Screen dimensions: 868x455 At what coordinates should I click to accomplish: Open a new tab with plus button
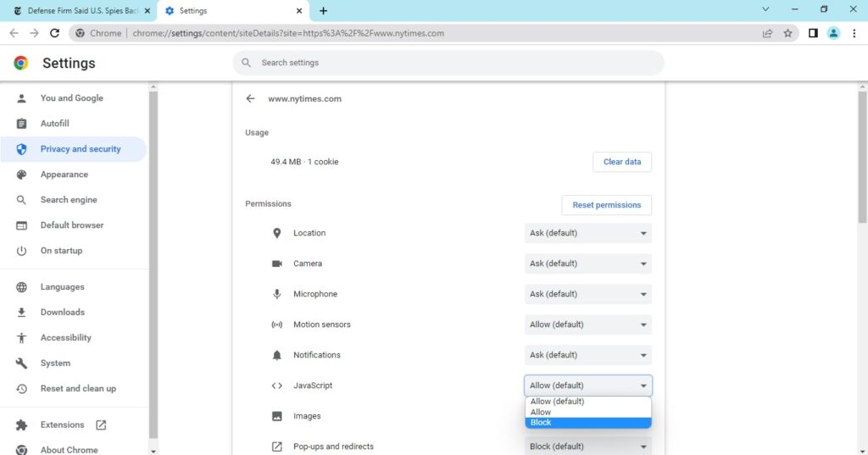pyautogui.click(x=323, y=10)
